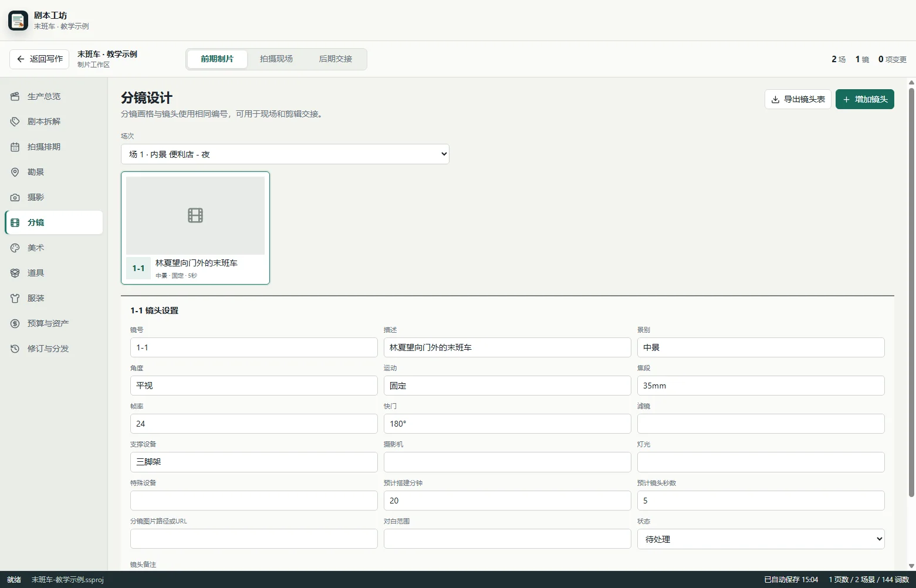Click the 拍摄排期 calendar icon
The height and width of the screenshot is (588, 916).
15,147
